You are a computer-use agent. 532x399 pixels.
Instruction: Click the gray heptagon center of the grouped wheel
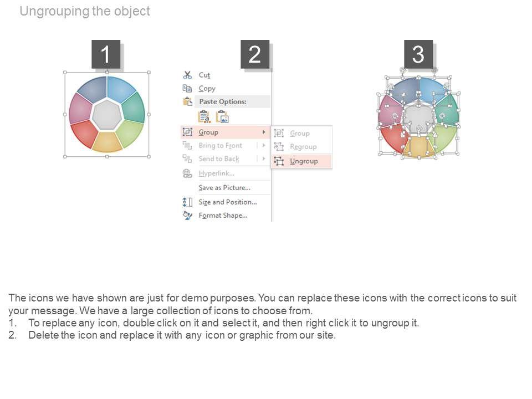106,115
